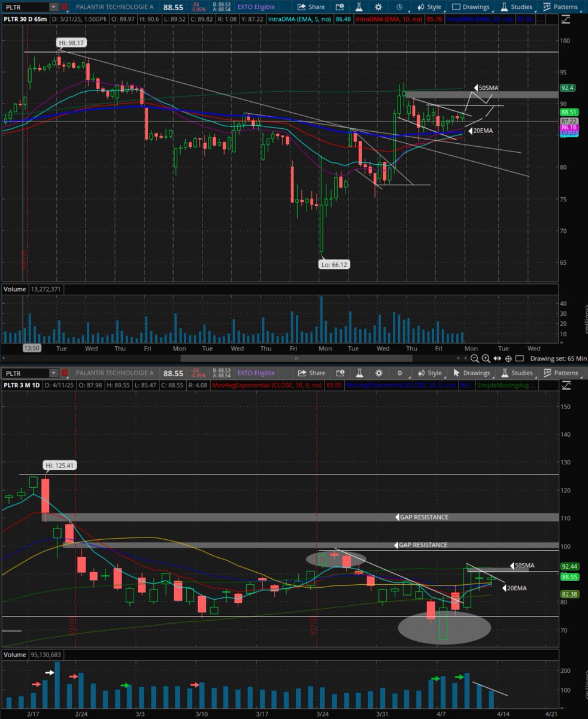Click the upper chart horizontal scrollbar thumb
Screen dimensions: 588x719
coord(296,358)
